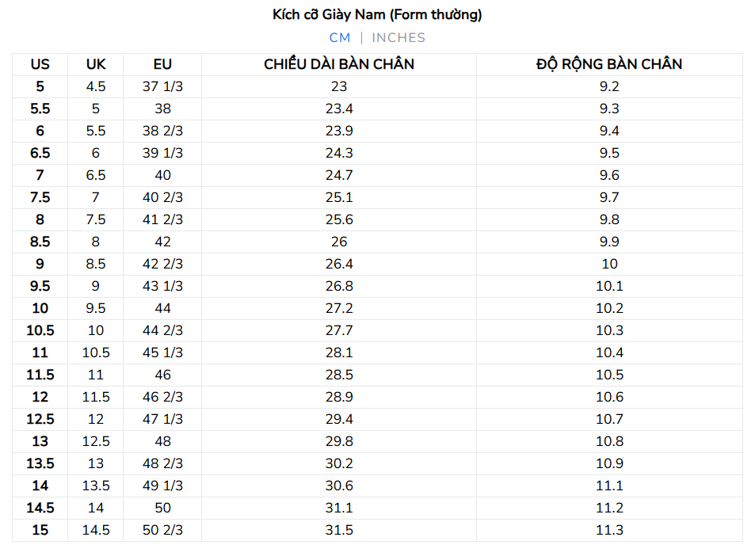This screenshot has height=560, width=755.
Task: Click foot length value 25.6
Action: click(x=339, y=219)
